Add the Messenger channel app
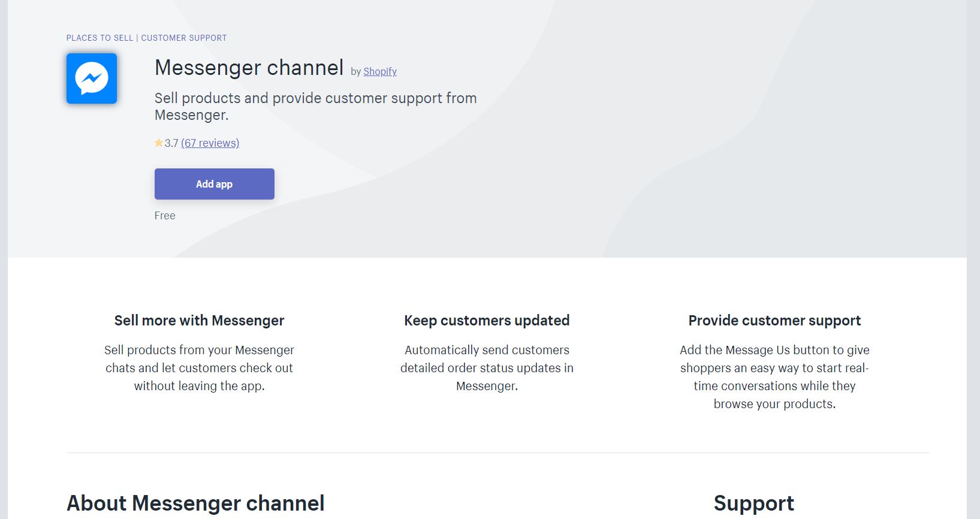The width and height of the screenshot is (980, 519). coord(215,184)
